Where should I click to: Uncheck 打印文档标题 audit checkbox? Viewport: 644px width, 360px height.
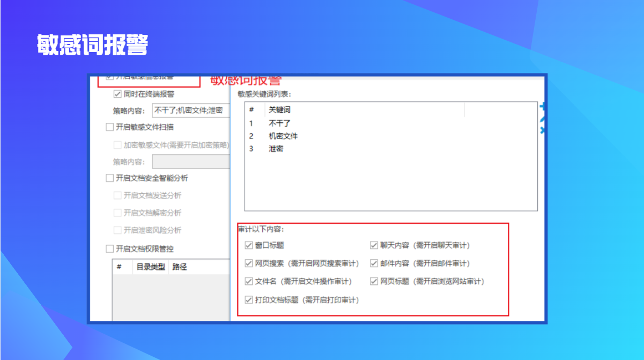point(249,300)
